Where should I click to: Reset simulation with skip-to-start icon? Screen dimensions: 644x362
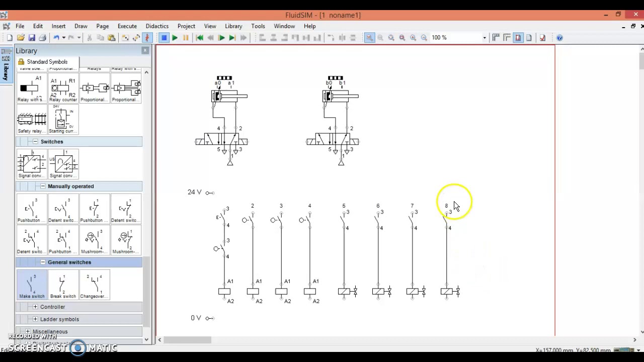pyautogui.click(x=200, y=38)
